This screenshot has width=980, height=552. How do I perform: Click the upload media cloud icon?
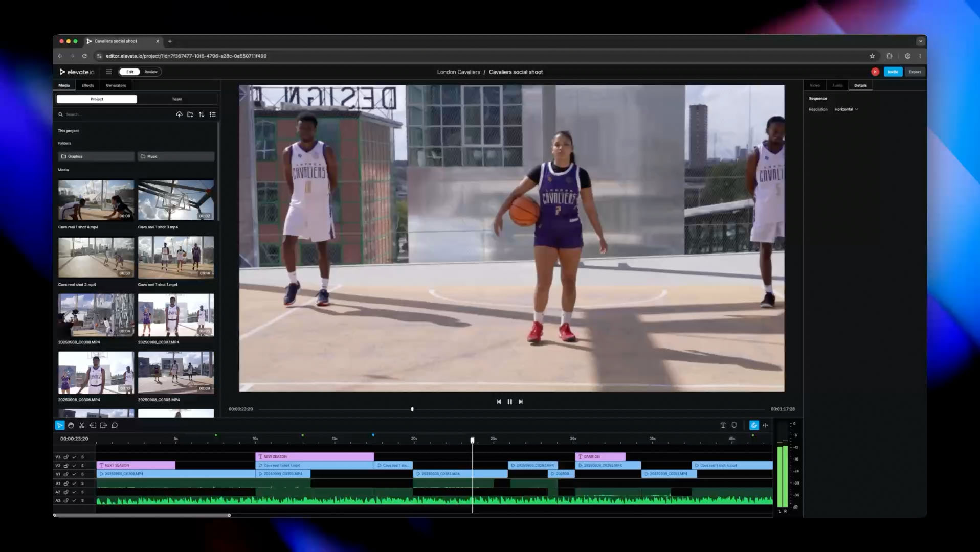click(x=179, y=114)
